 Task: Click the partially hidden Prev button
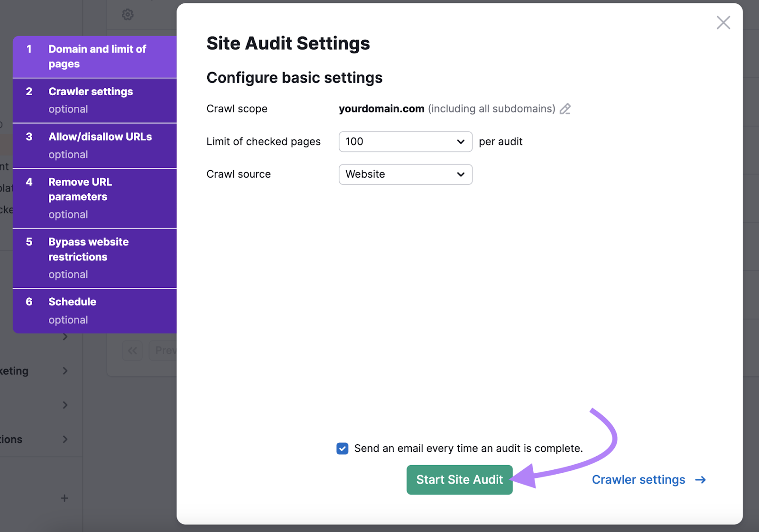166,350
